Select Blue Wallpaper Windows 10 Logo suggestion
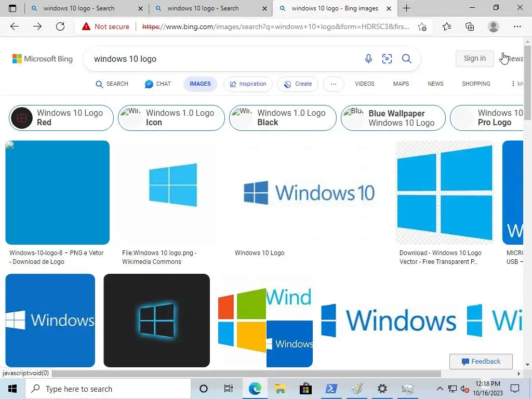Screen dimensions: 532x399 tap(393, 118)
